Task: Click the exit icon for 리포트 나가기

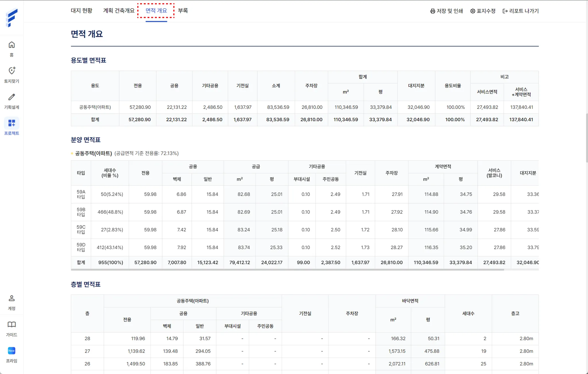Action: tap(505, 11)
